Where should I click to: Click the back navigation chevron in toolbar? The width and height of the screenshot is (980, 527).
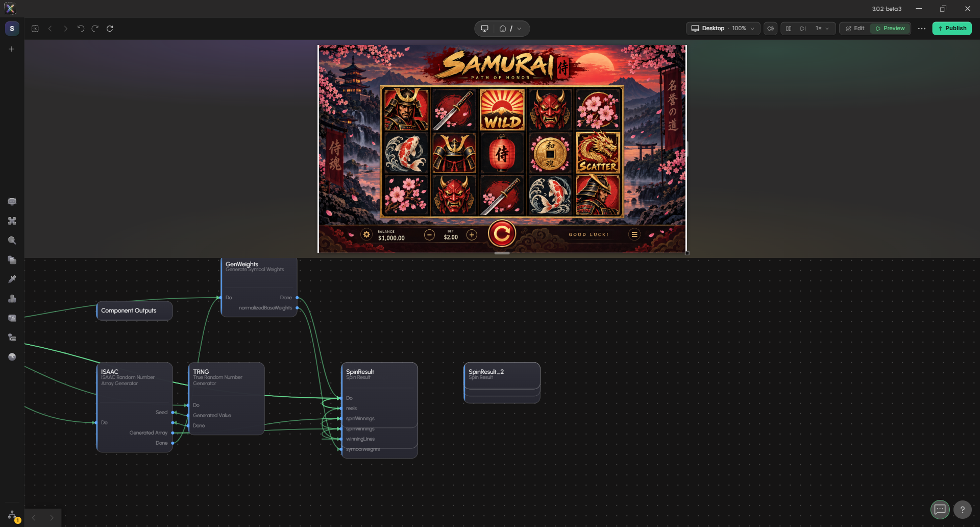point(50,29)
